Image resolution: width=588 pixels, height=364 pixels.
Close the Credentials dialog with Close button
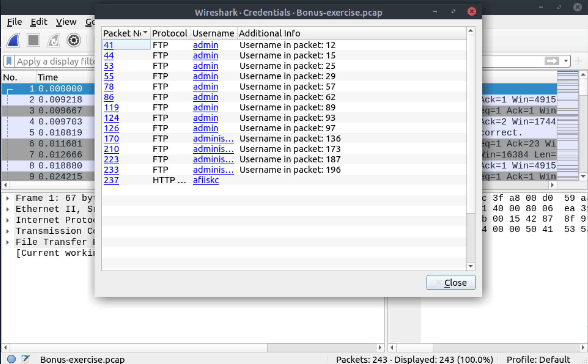pos(451,282)
